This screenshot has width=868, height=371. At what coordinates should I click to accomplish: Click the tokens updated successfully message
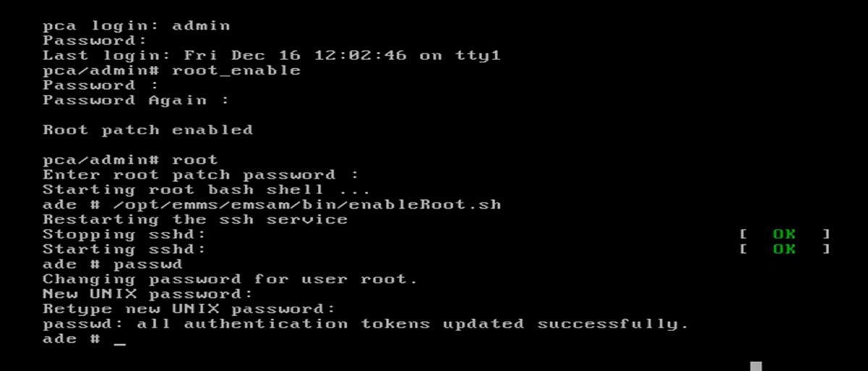[366, 324]
